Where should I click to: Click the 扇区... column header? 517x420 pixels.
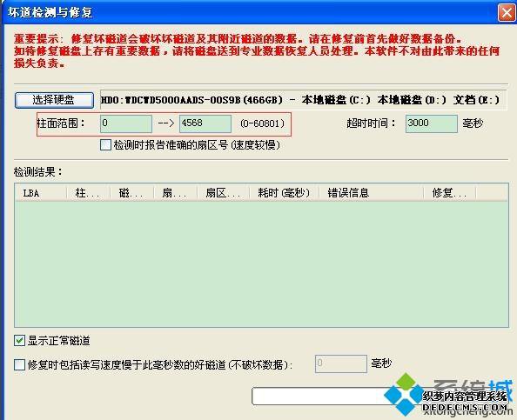click(x=223, y=193)
